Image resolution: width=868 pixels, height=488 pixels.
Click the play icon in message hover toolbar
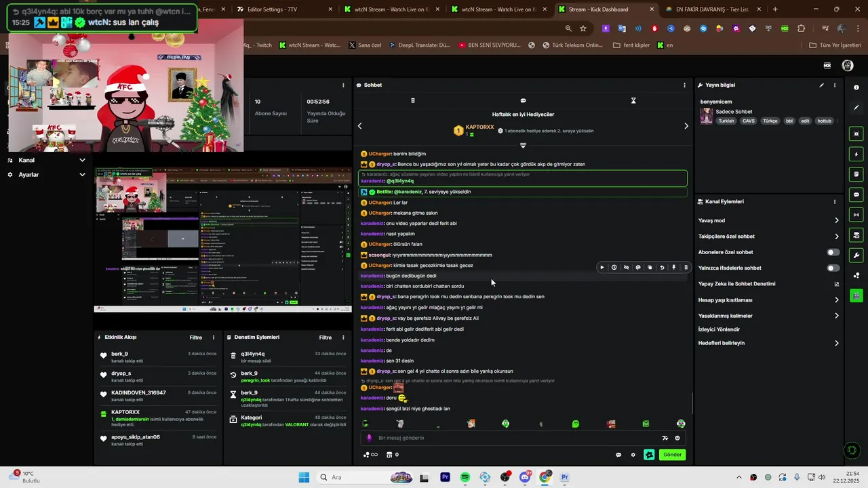coord(602,268)
